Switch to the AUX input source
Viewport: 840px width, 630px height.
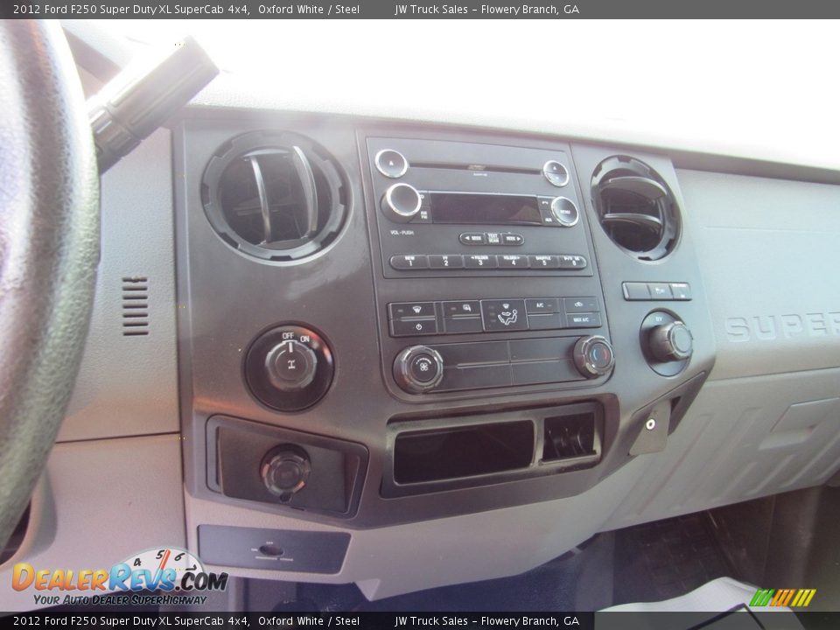pyautogui.click(x=550, y=220)
